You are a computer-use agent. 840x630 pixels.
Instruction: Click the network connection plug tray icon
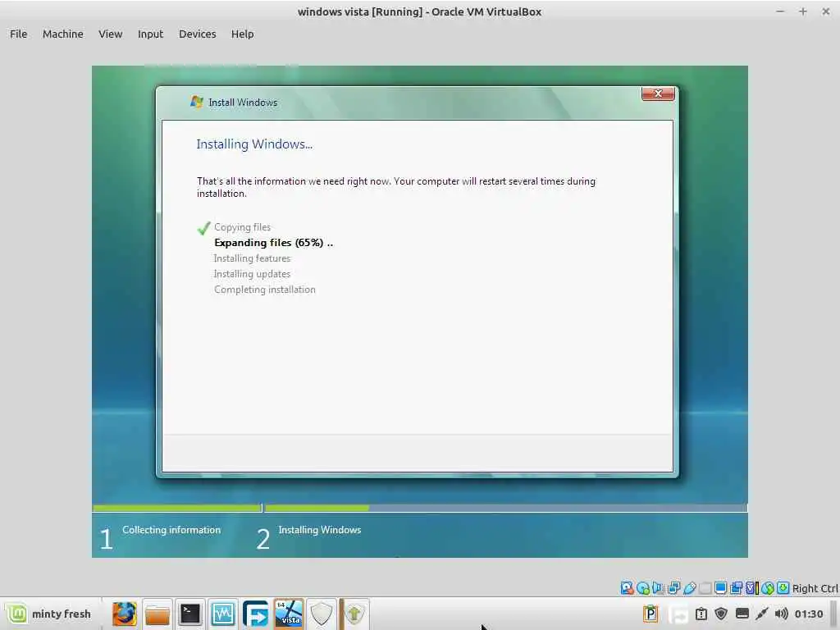762,614
